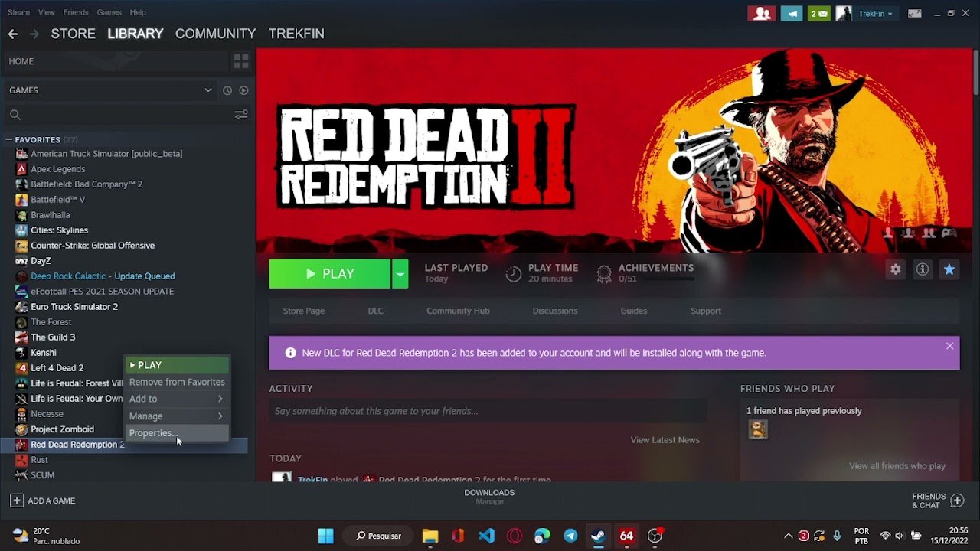Toggle the favorite star icon
Screen dimensions: 980x551
[x=949, y=269]
